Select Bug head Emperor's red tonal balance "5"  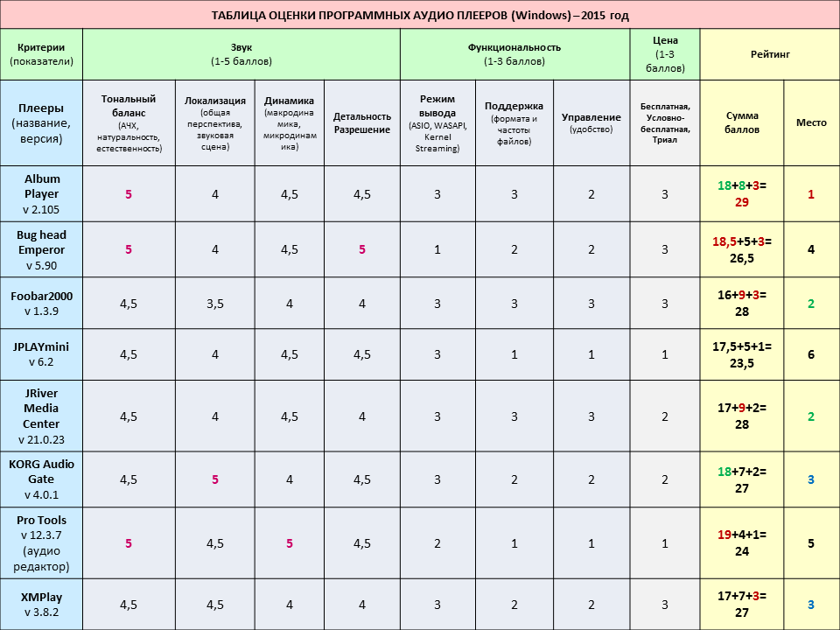(x=129, y=249)
